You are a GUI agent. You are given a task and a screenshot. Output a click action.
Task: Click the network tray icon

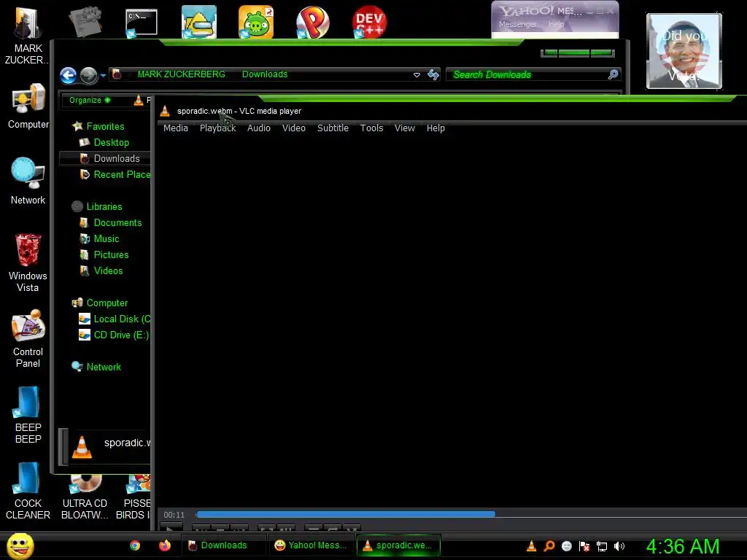(x=602, y=545)
